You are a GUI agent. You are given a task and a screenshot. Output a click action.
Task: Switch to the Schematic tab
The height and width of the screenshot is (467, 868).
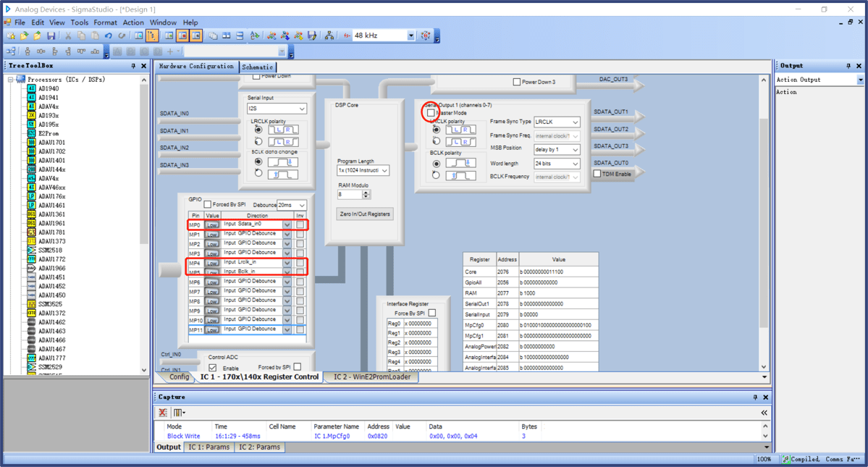pos(258,66)
